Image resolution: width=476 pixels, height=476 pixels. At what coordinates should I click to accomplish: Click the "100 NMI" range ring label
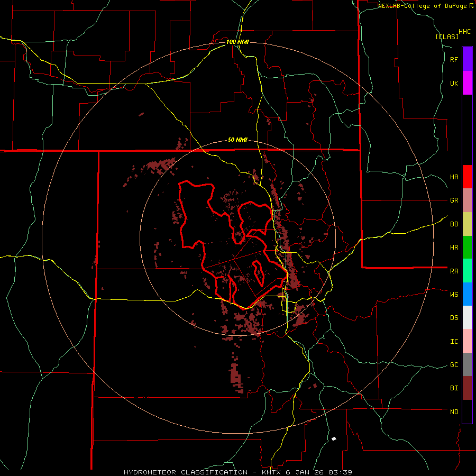(x=237, y=42)
